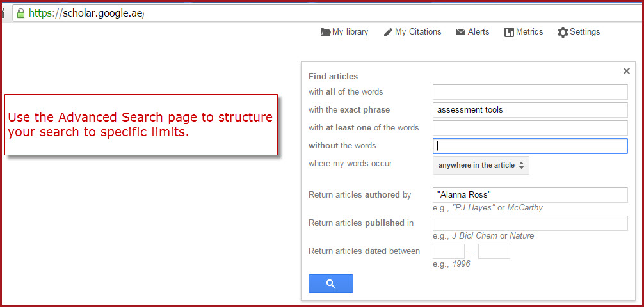644x307 pixels.
Task: Click the 'without the words' field
Action: [530, 146]
